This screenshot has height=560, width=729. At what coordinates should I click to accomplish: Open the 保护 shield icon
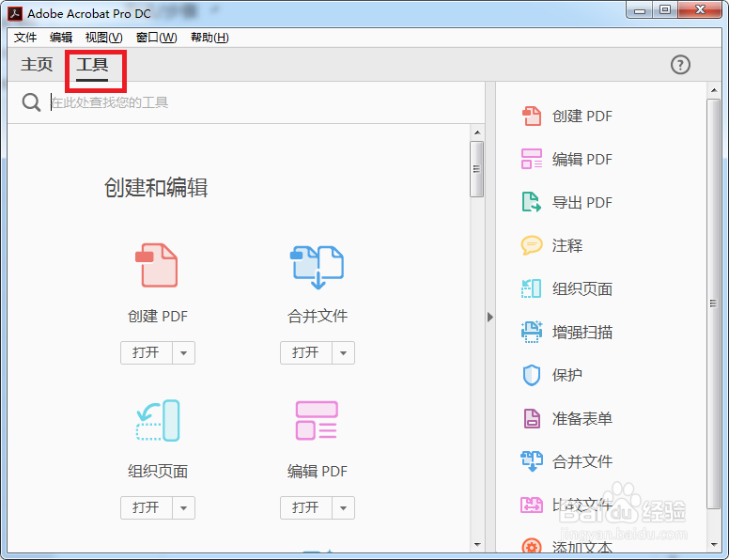click(x=532, y=375)
